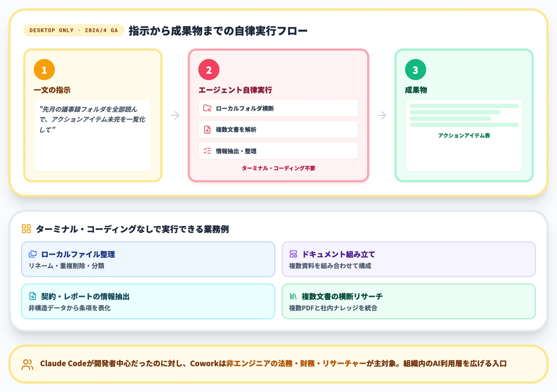This screenshot has width=557, height=392.
Task: Click the quoted instruction text about 議事録フォルダ
Action: click(x=92, y=119)
